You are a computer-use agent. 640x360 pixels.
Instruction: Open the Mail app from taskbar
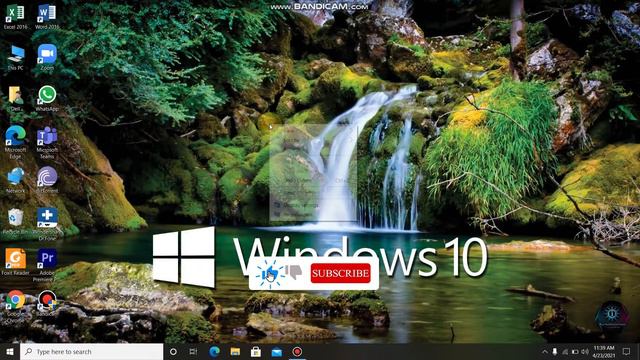[277, 351]
